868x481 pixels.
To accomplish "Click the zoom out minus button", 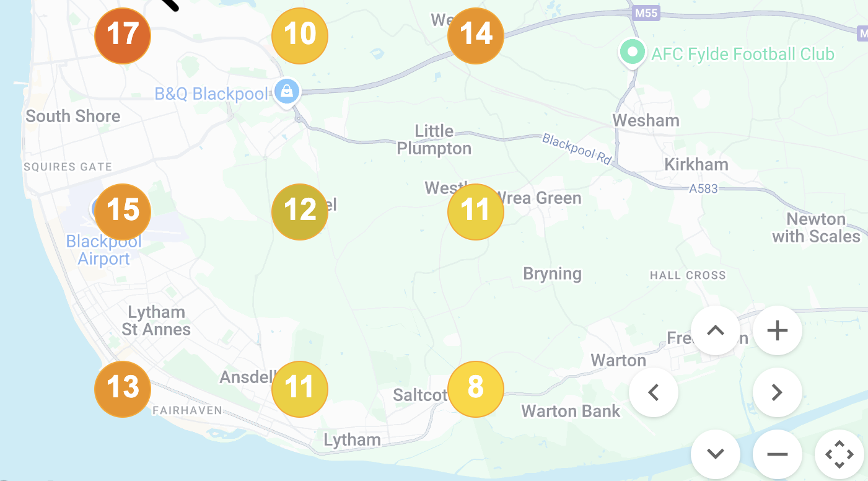I will pyautogui.click(x=777, y=454).
